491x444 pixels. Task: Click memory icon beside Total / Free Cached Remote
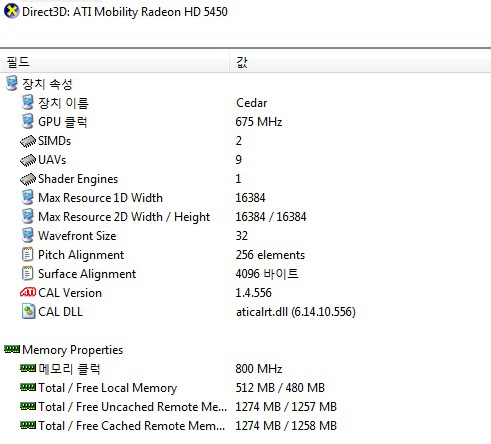[28, 425]
